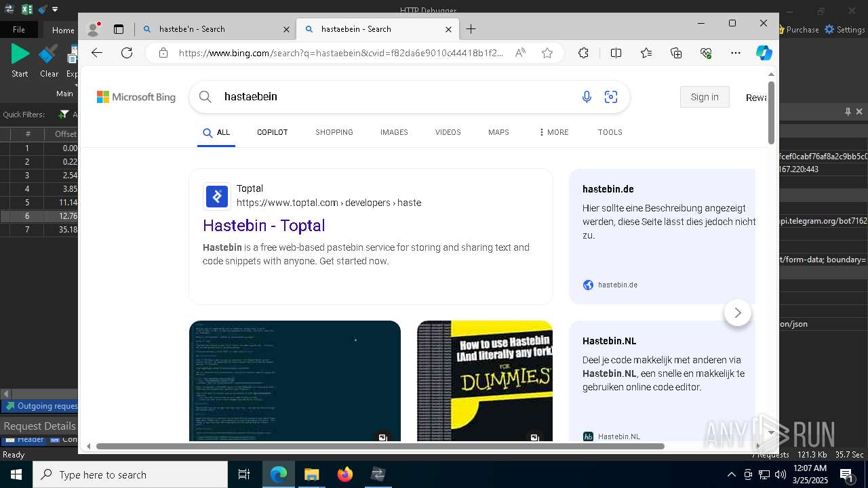Click the Toptal site icon
The height and width of the screenshot is (488, 868).
217,197
